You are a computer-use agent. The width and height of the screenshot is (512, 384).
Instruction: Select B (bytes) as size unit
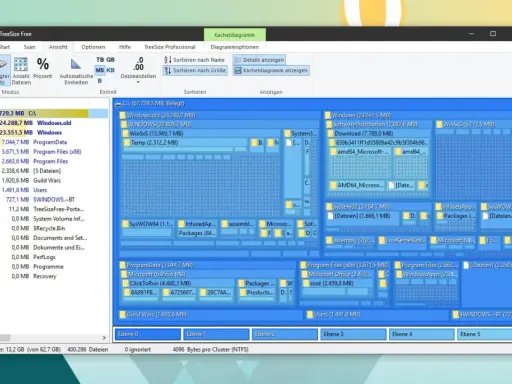click(100, 80)
